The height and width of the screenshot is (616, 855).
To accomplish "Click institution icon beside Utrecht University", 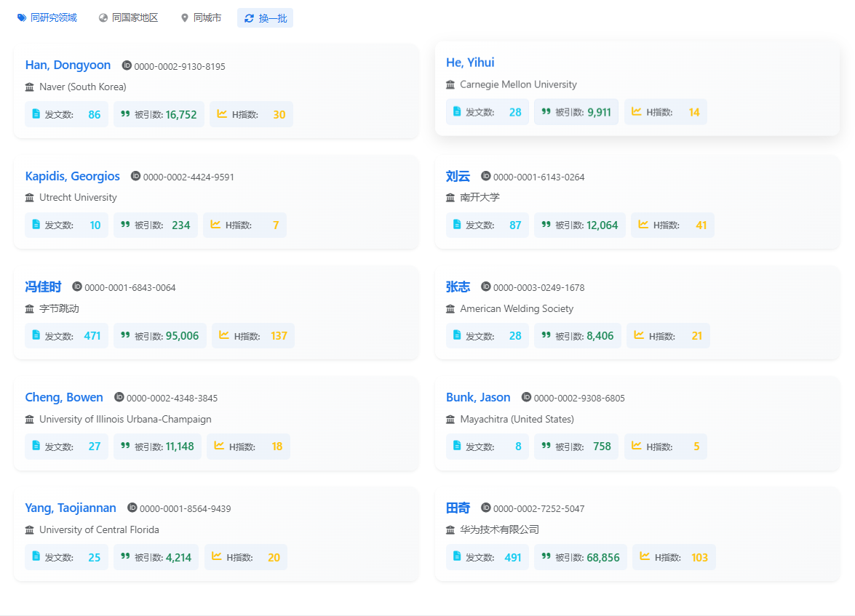I will pos(30,198).
